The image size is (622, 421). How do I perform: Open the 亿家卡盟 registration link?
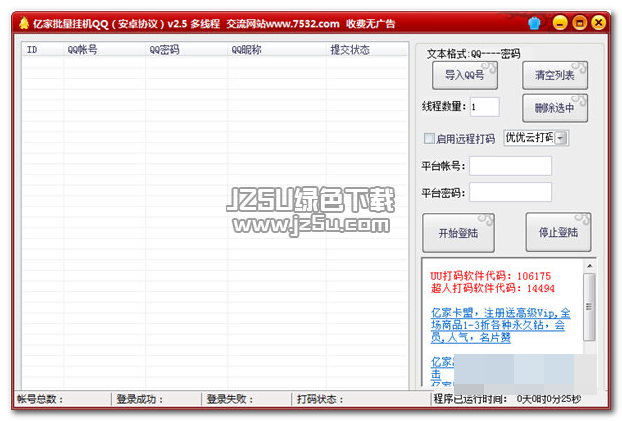coord(500,325)
